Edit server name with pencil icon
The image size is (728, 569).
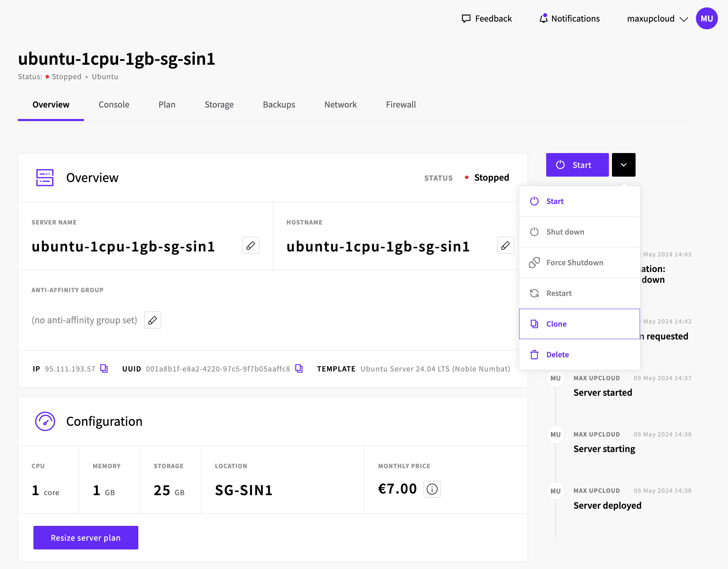coord(251,245)
